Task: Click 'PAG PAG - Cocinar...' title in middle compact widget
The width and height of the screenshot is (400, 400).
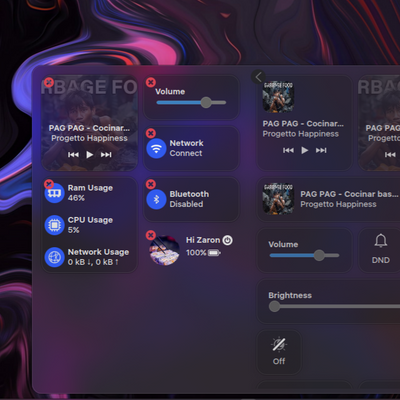Action: pos(303,124)
